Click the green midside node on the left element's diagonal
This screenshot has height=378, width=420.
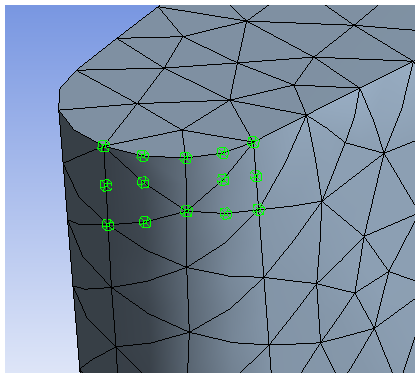coord(143,182)
